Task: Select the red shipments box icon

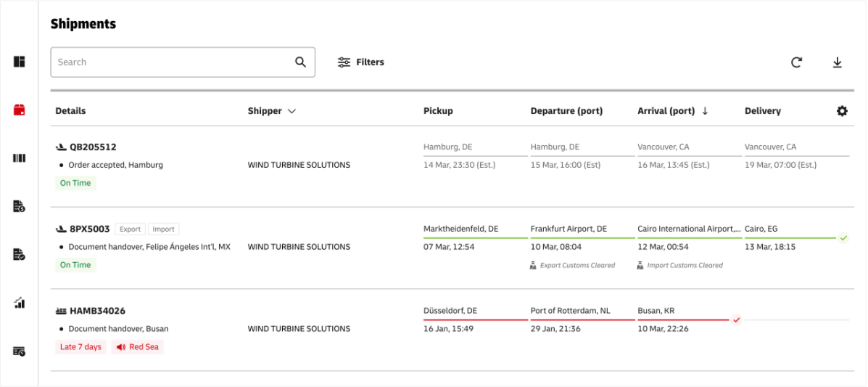Action: tap(20, 110)
